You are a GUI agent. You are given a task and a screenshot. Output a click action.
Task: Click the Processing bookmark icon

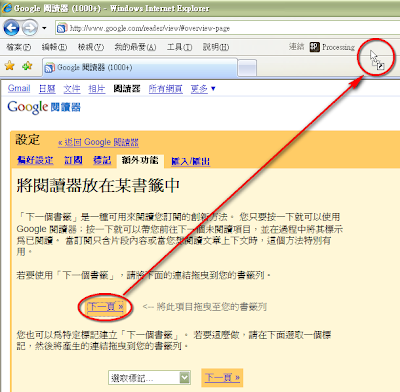(315, 47)
